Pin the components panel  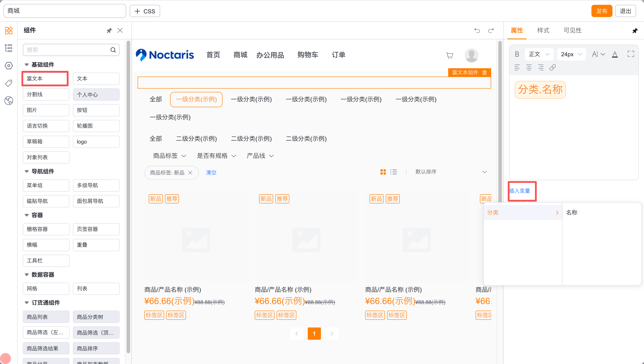(109, 30)
